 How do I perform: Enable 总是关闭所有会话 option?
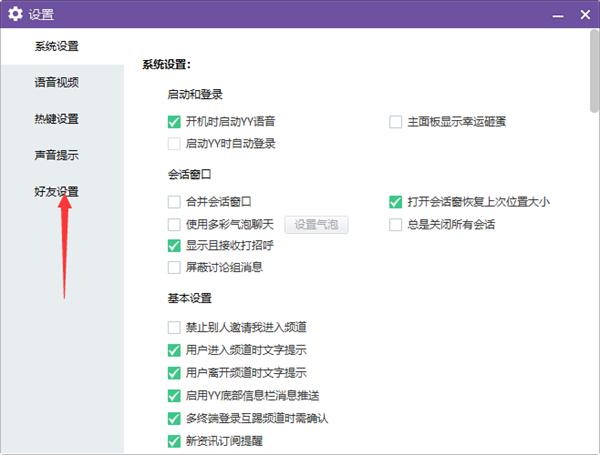click(x=396, y=224)
